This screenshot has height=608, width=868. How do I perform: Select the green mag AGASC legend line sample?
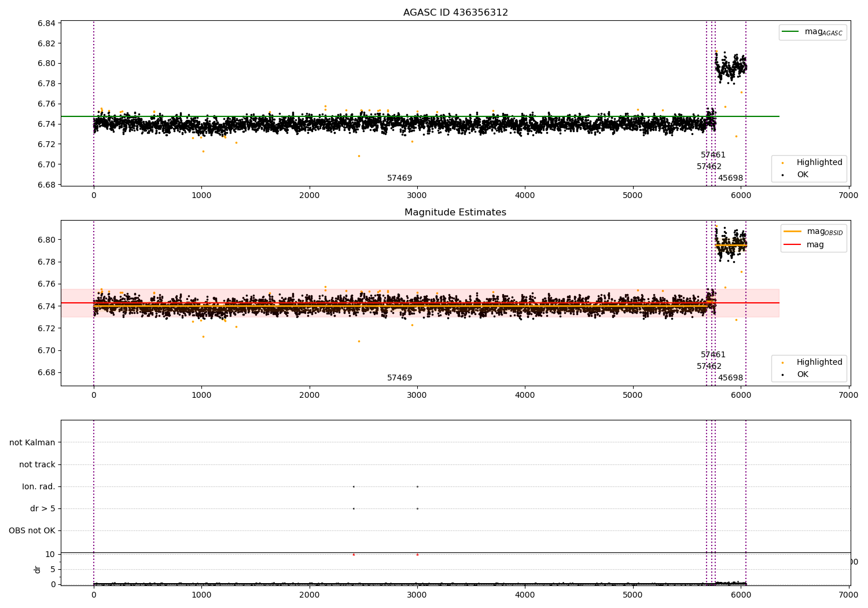790,32
